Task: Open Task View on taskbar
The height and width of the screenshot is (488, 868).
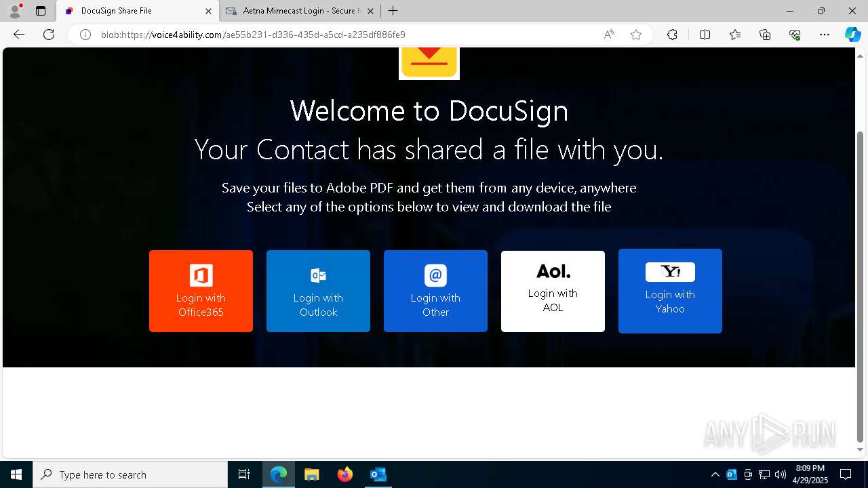Action: (x=244, y=474)
